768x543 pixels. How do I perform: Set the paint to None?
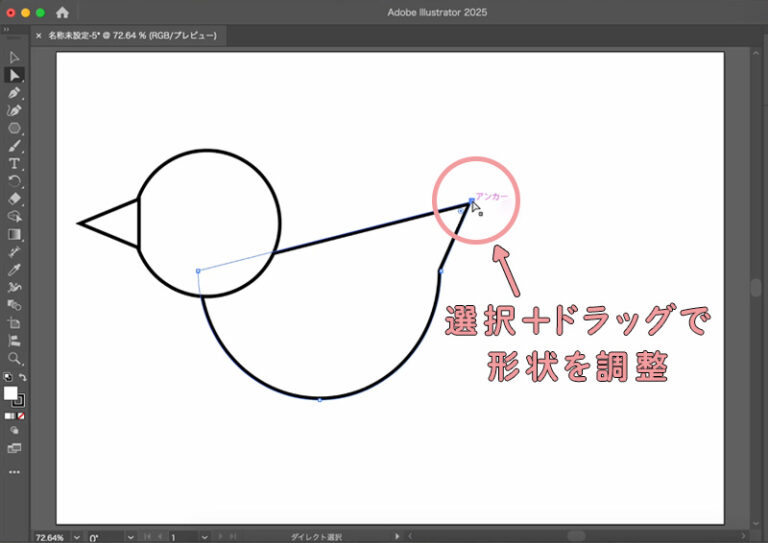click(21, 415)
